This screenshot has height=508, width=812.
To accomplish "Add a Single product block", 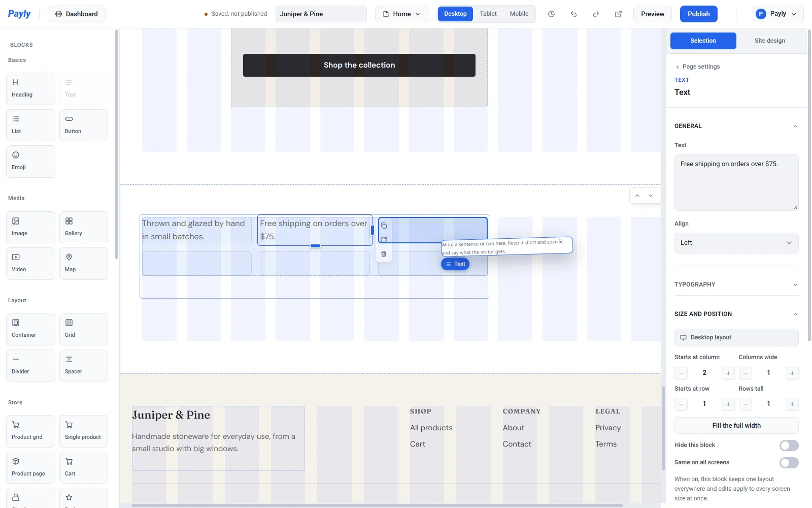I will point(84,431).
